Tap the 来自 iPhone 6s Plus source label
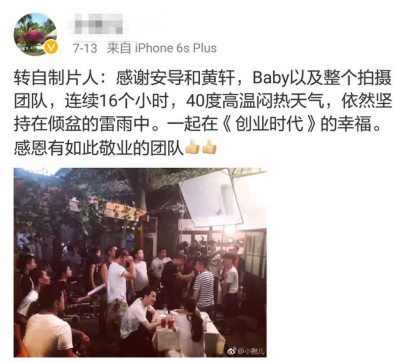This screenshot has width=409, height=362. (x=162, y=48)
